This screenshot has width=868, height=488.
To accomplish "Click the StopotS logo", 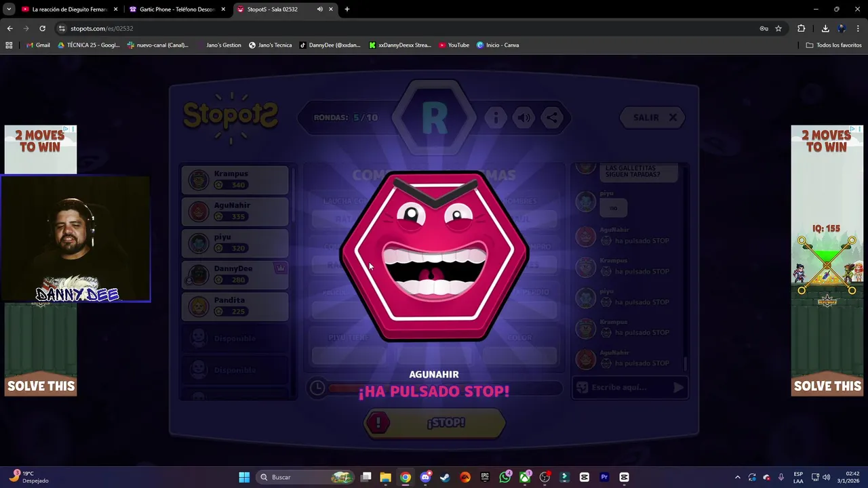I will [x=231, y=117].
